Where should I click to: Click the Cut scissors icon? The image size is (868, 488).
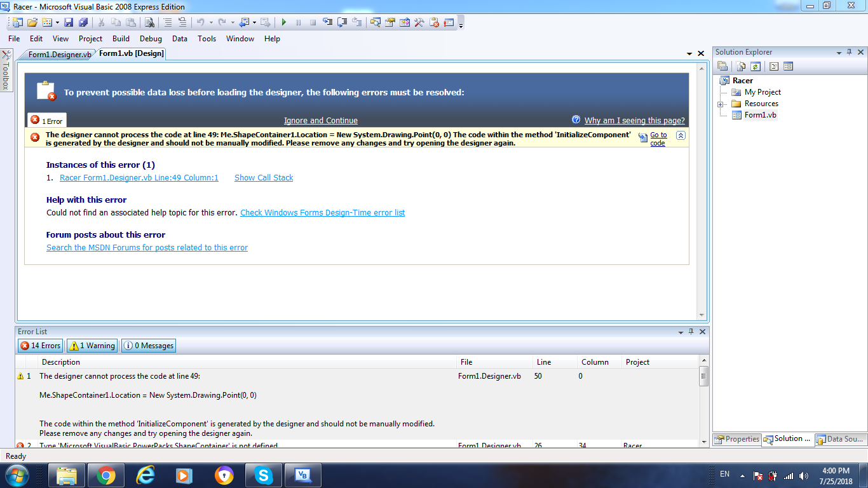101,22
